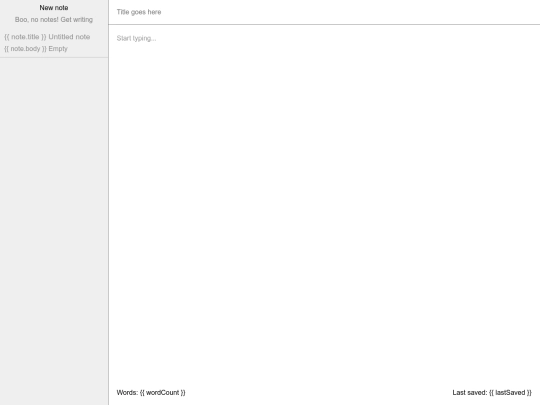
Task: Click the 'Title goes here' input field
Action: [x=324, y=12]
